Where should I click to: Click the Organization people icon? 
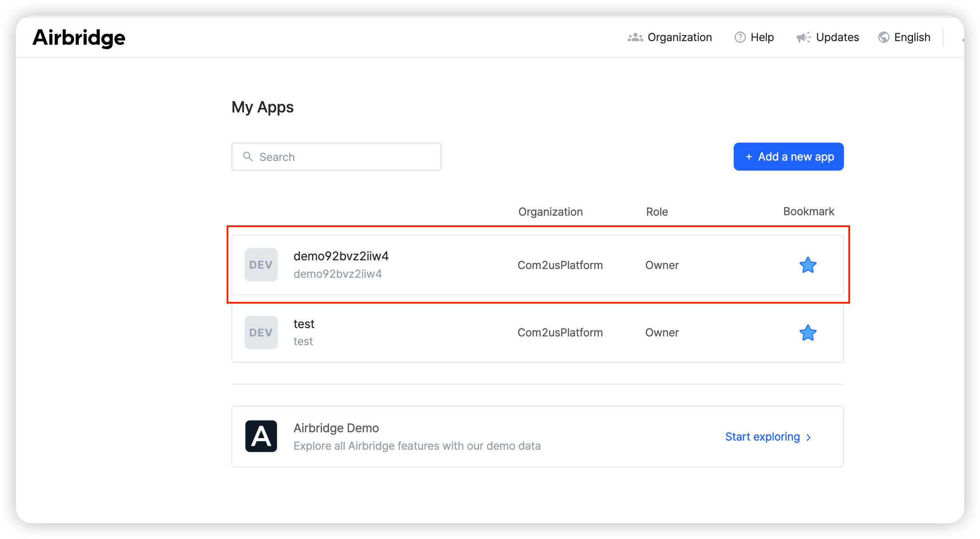pos(635,38)
